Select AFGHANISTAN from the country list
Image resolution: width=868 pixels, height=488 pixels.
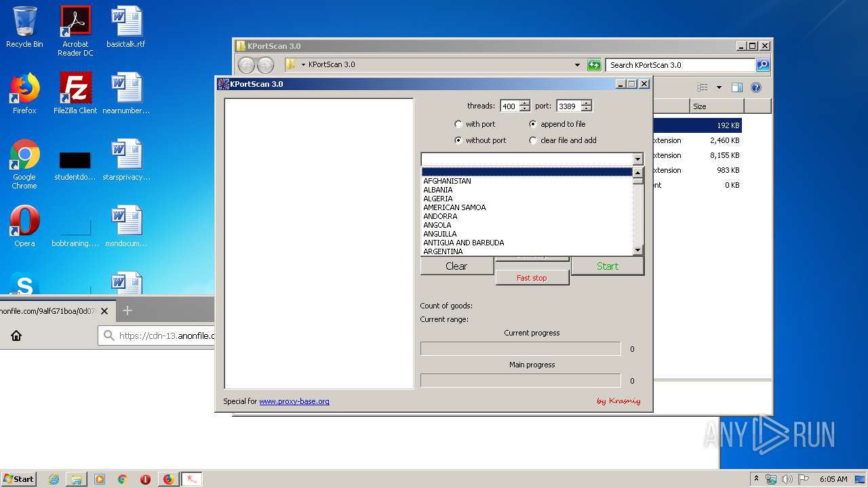pyautogui.click(x=527, y=181)
